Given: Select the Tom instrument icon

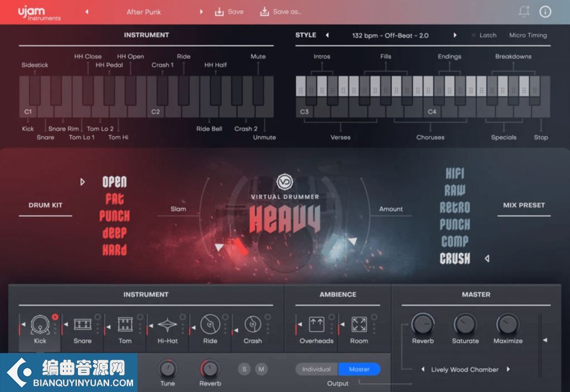Looking at the screenshot, I should pyautogui.click(x=125, y=324).
